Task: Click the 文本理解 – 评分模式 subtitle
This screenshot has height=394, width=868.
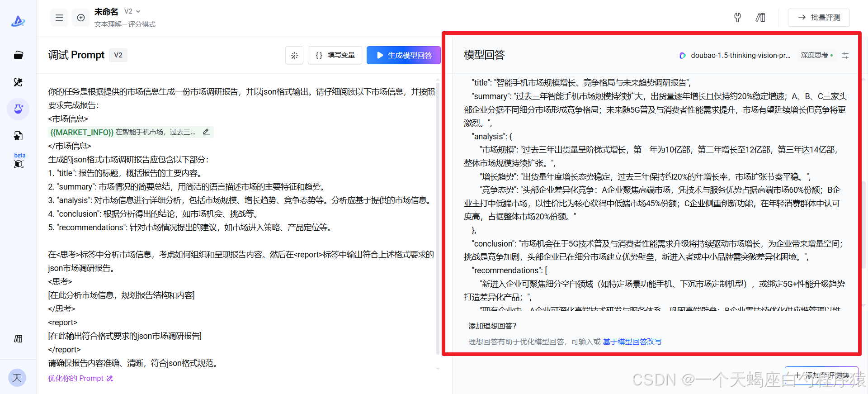Action: coord(125,24)
